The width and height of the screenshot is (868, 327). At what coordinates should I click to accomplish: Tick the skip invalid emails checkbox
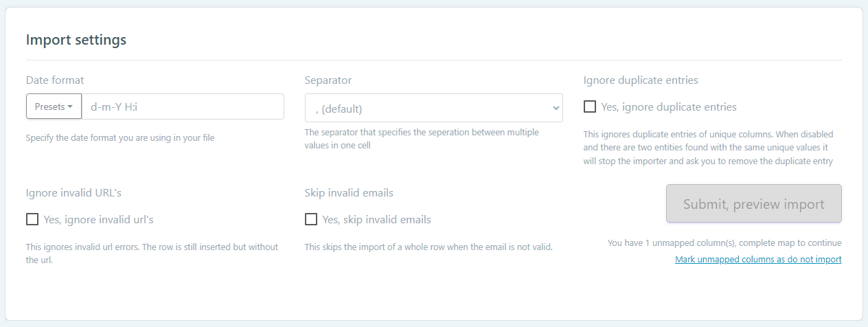[311, 219]
